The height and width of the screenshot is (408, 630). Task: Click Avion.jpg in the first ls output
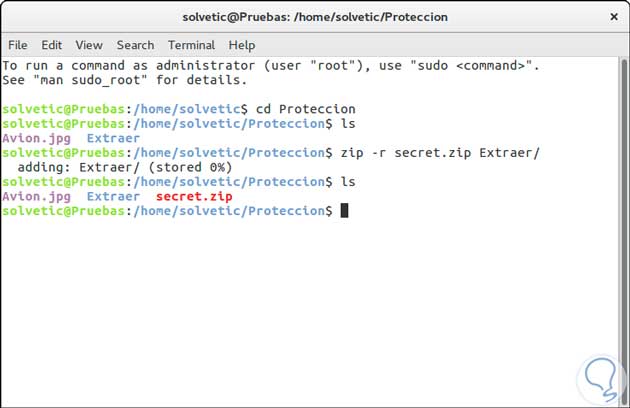(x=36, y=138)
